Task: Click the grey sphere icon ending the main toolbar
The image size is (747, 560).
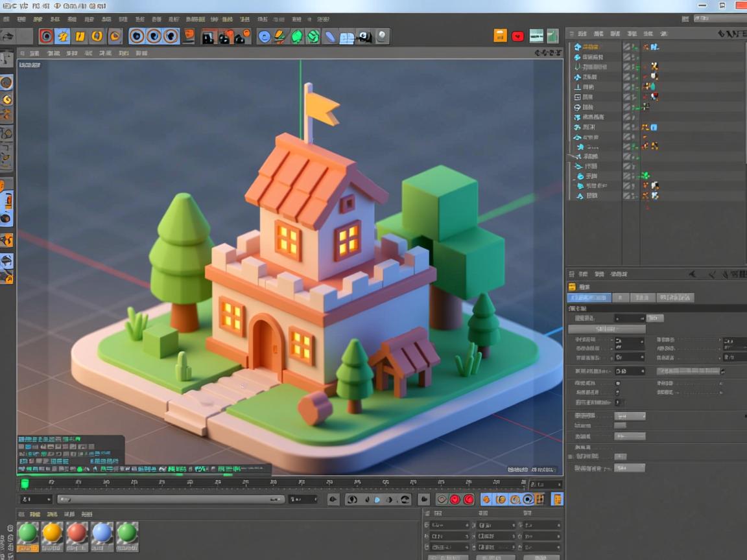Action: tap(382, 36)
